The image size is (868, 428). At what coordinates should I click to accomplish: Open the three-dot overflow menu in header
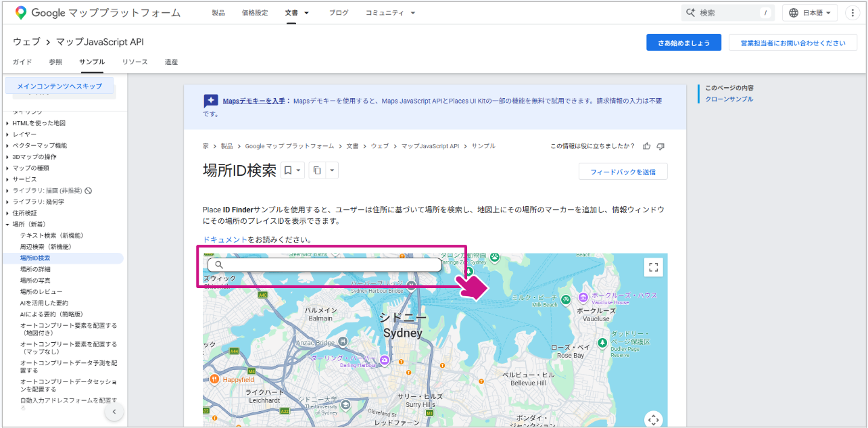[852, 13]
